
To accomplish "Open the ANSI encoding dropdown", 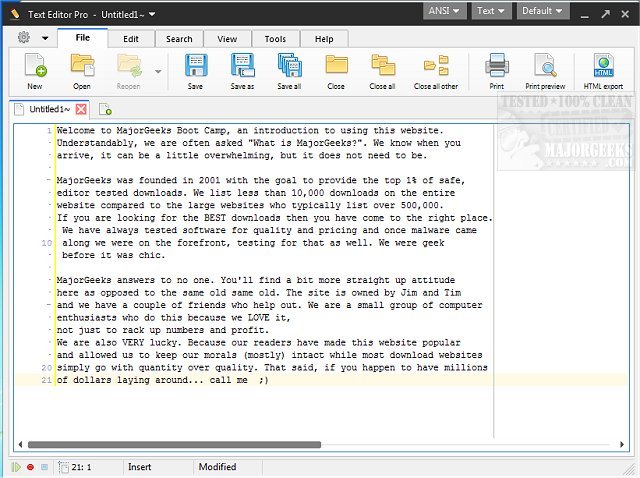I will tap(442, 11).
